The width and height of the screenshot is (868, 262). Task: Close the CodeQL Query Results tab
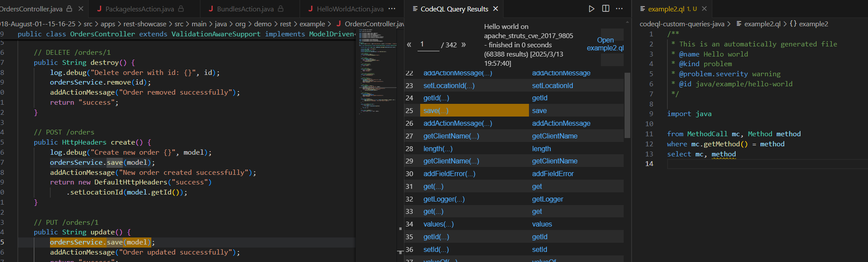point(496,9)
